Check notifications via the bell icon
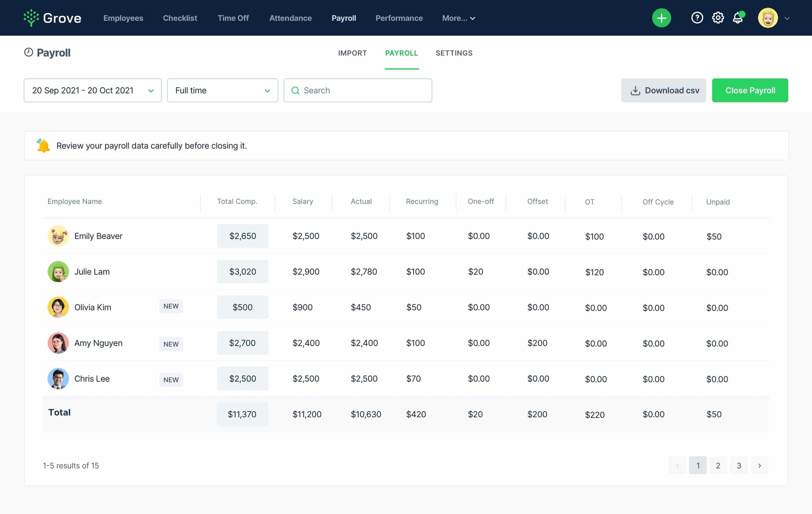The height and width of the screenshot is (514, 812). pos(738,17)
